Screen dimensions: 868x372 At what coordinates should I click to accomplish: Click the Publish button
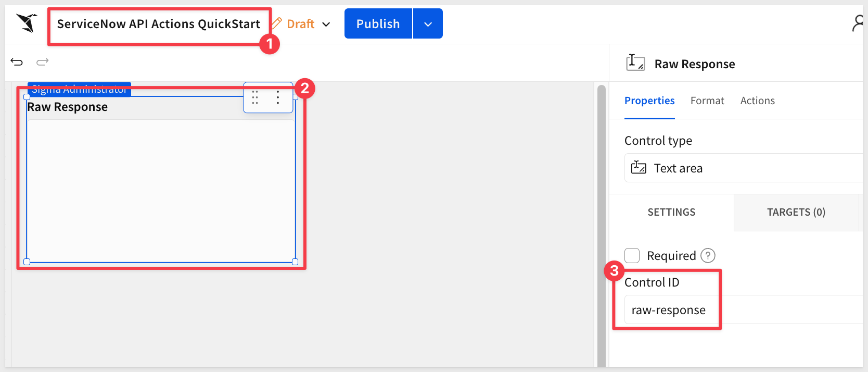[378, 24]
